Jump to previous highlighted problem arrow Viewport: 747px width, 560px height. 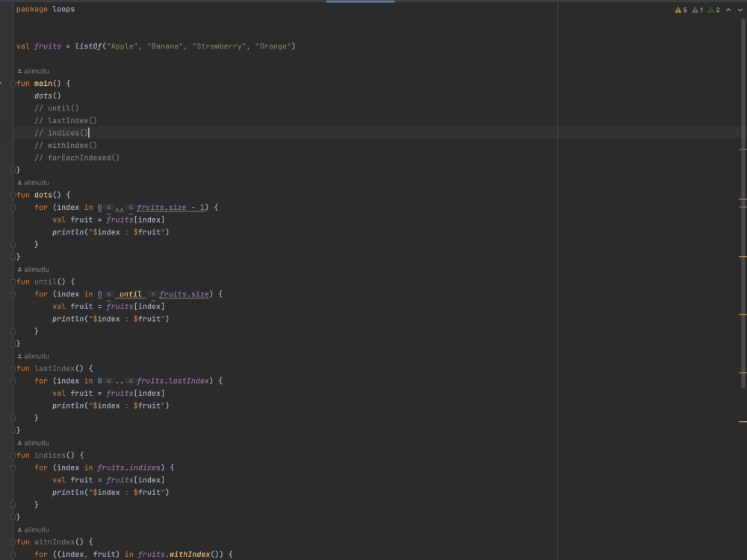(x=728, y=10)
